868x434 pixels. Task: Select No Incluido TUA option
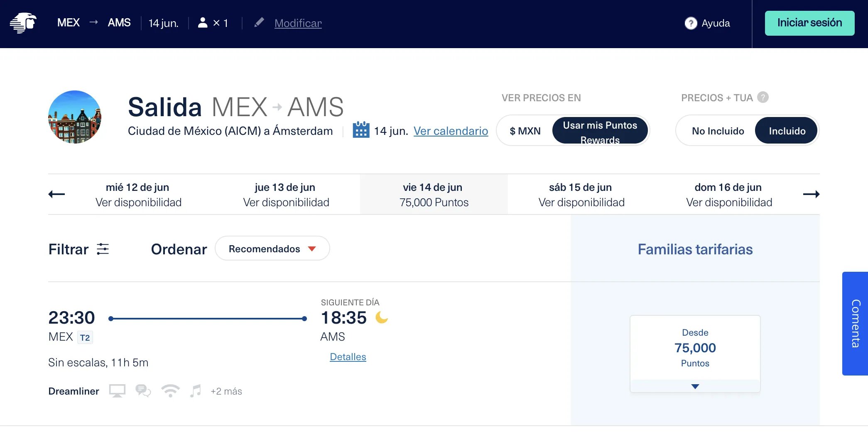(718, 131)
